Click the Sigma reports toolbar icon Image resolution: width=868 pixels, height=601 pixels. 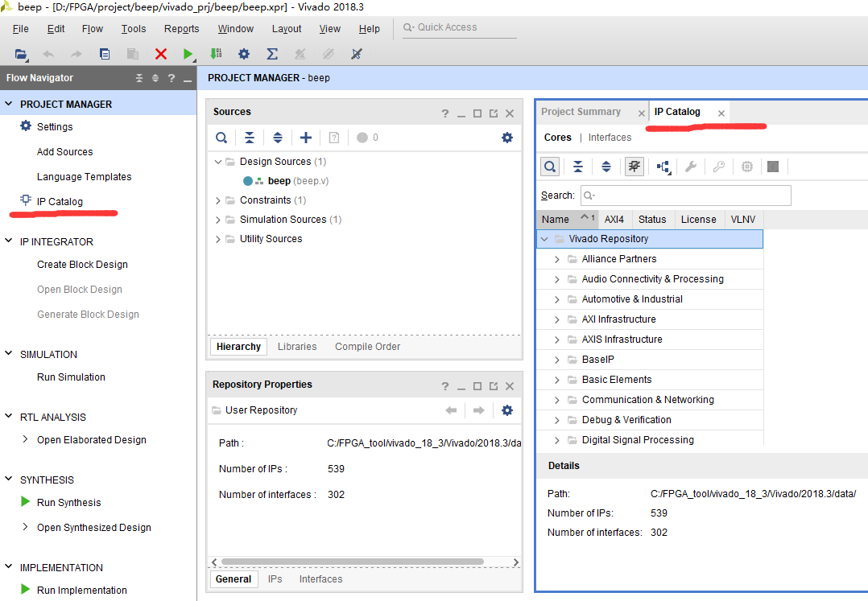point(272,54)
